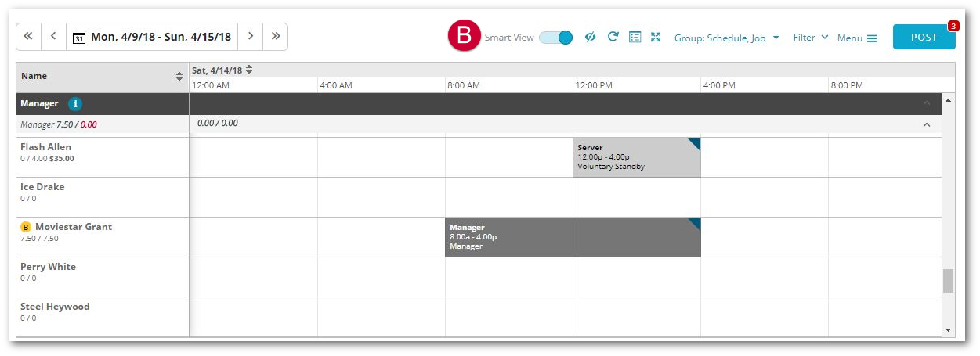Click the vertical scrollbar thumb
Screen dimensions: 980x356
(948, 280)
